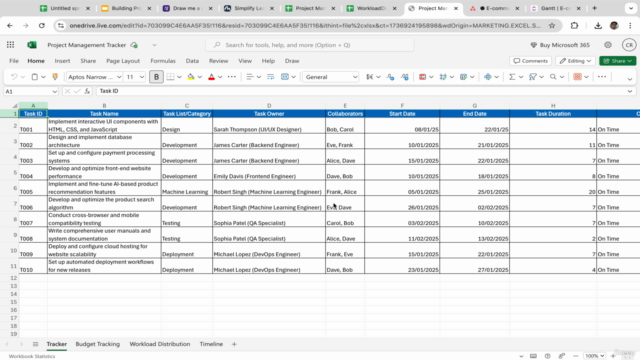Image resolution: width=640 pixels, height=360 pixels.
Task: Open the app launcher waffle
Action: 11,45
